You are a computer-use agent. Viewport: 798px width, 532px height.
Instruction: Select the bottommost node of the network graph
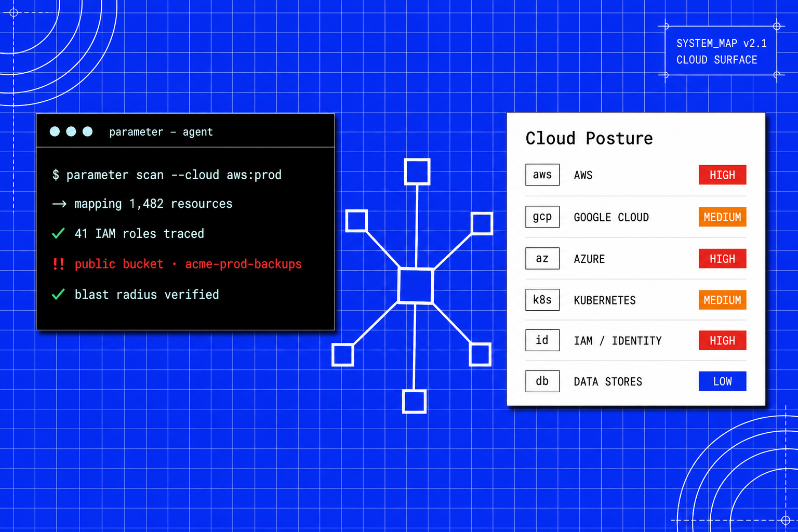point(415,402)
